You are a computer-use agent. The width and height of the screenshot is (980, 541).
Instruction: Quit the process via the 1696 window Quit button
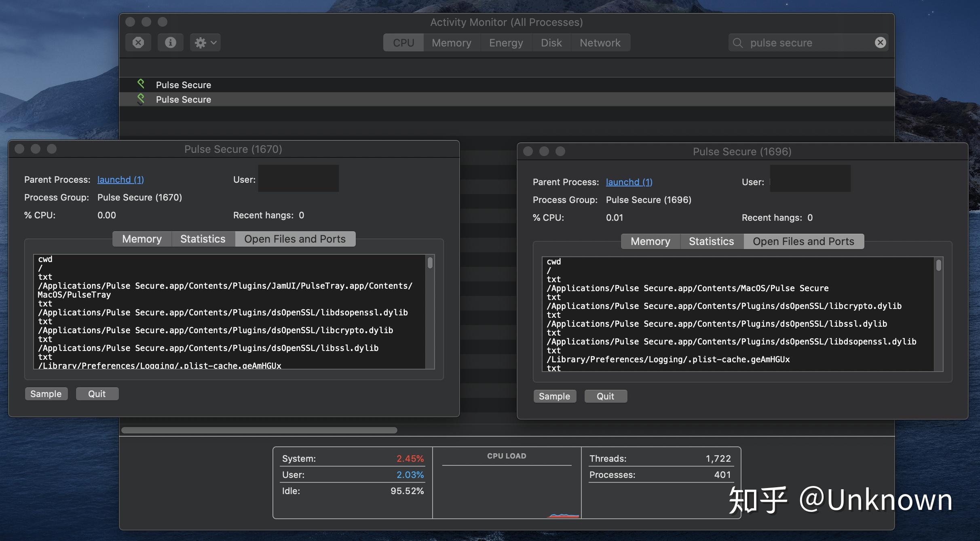605,396
